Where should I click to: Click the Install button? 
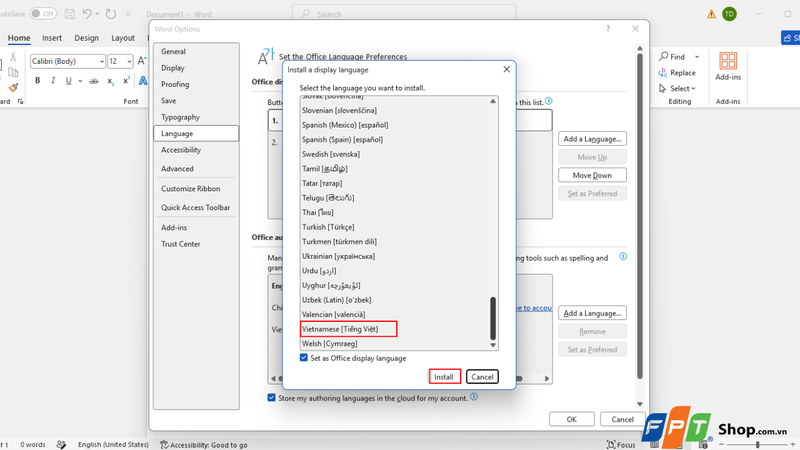(444, 377)
